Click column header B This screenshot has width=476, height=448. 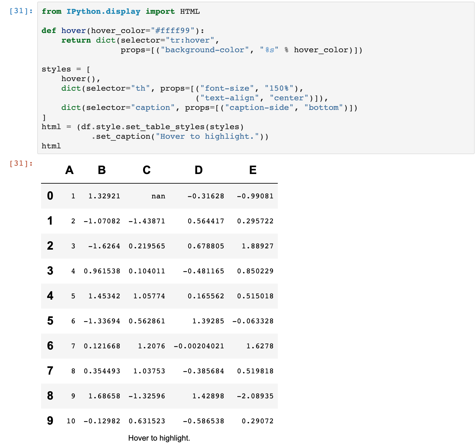coord(102,170)
